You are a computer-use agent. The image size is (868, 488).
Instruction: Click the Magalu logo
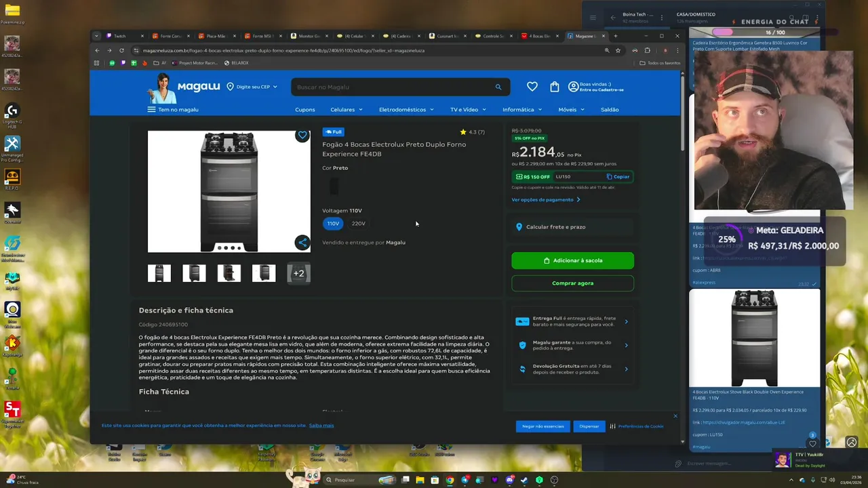click(199, 86)
